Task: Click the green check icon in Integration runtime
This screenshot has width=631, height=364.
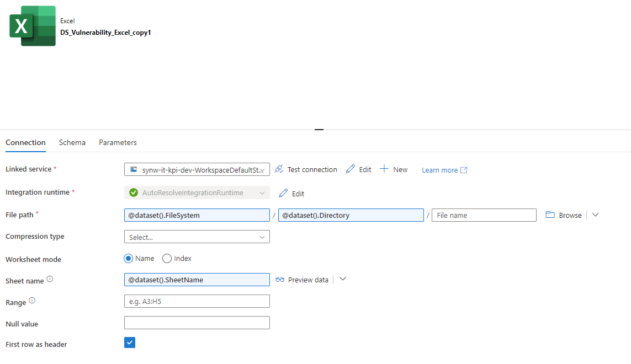Action: coord(134,192)
